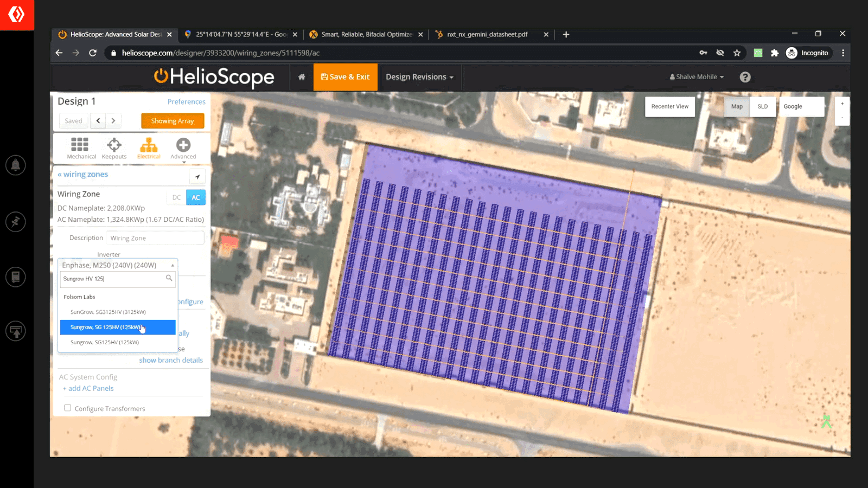The image size is (868, 488).
Task: Click the Saved status button
Action: (x=74, y=121)
